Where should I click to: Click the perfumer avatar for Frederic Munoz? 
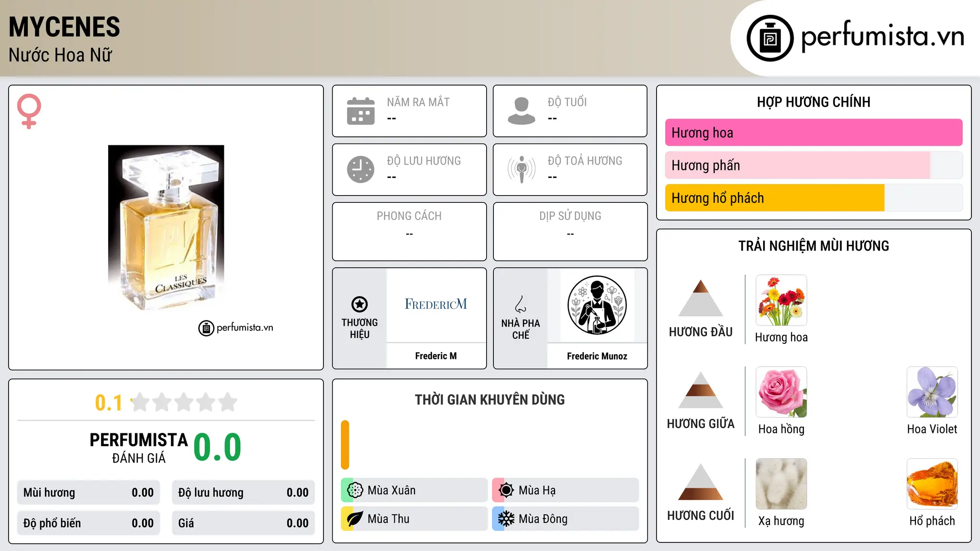597,305
